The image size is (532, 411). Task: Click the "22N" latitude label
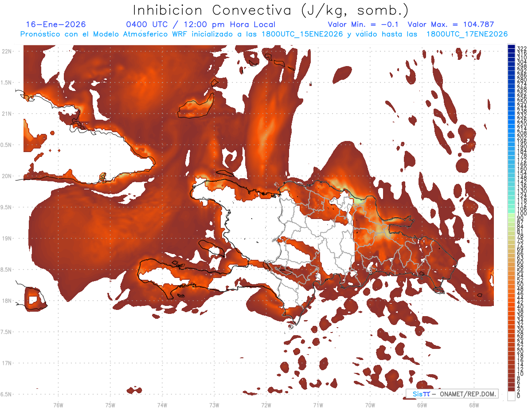click(x=6, y=51)
